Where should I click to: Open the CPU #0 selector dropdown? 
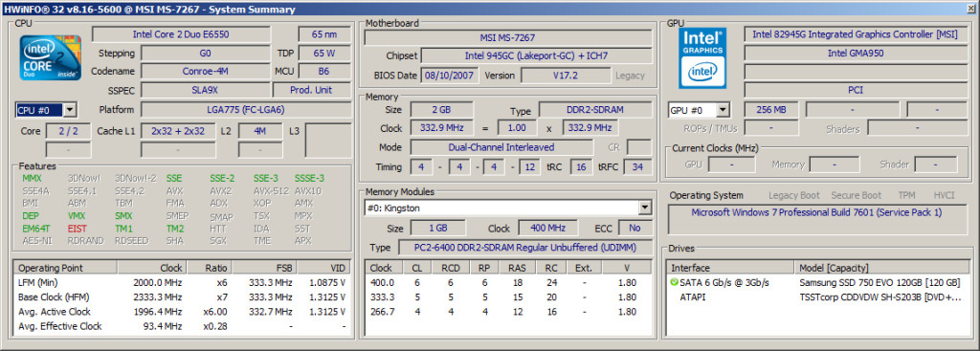coord(70,111)
